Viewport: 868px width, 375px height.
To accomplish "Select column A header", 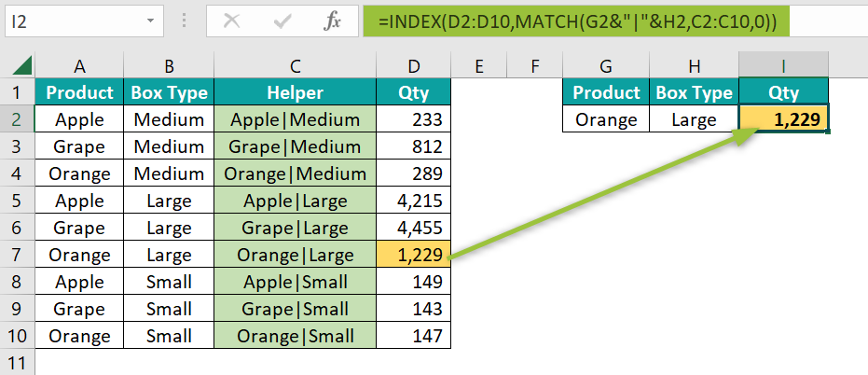I will pos(79,66).
